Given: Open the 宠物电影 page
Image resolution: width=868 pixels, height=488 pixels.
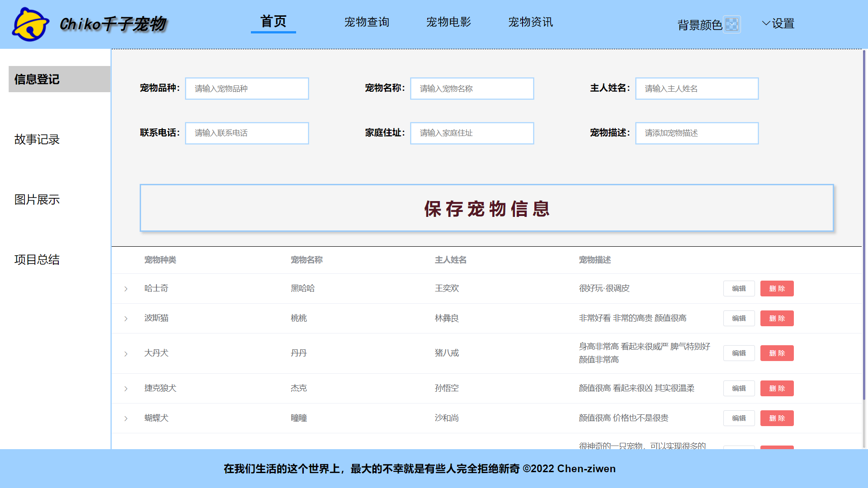Looking at the screenshot, I should tap(449, 22).
